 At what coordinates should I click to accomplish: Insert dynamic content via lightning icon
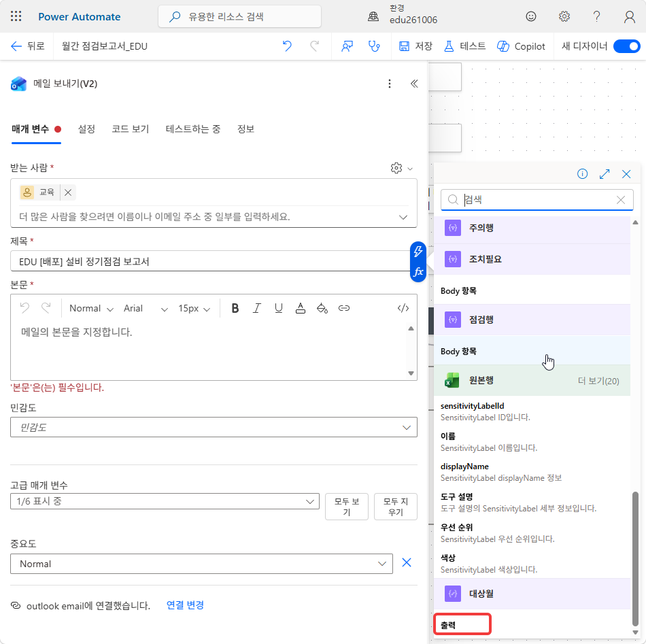(x=418, y=252)
